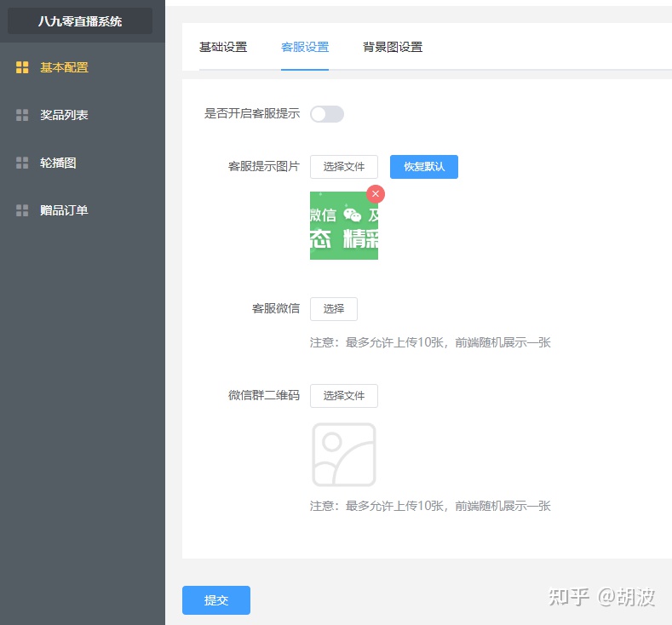Image resolution: width=672 pixels, height=625 pixels.
Task: Open the 背景图设置 tab
Action: click(x=392, y=47)
